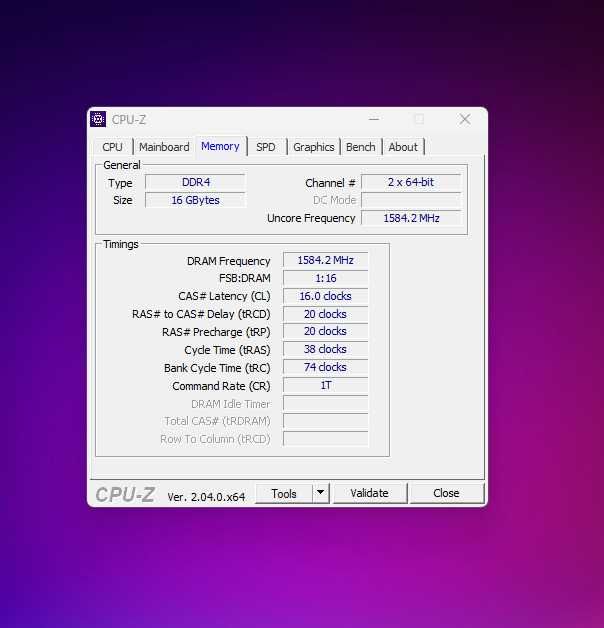The image size is (604, 628).
Task: Open the Graphics tab
Action: point(314,147)
